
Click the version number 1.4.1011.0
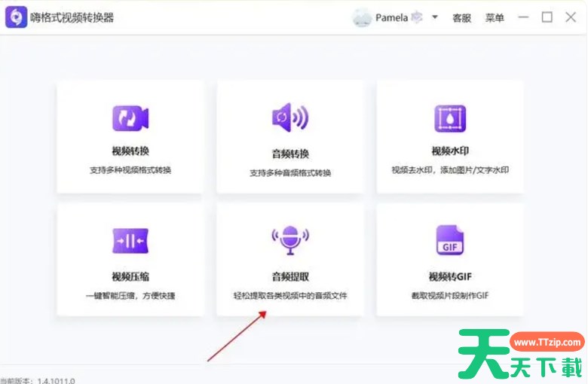[57, 381]
